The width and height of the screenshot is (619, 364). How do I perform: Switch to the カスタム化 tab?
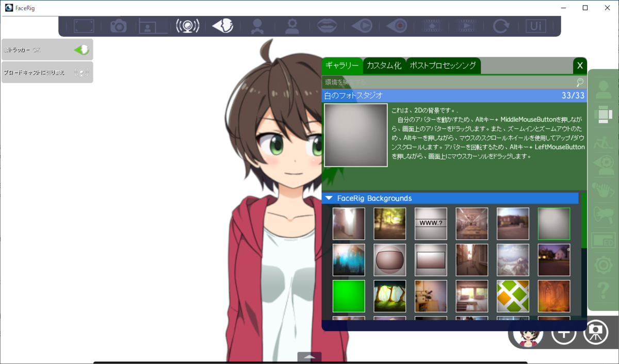(384, 65)
